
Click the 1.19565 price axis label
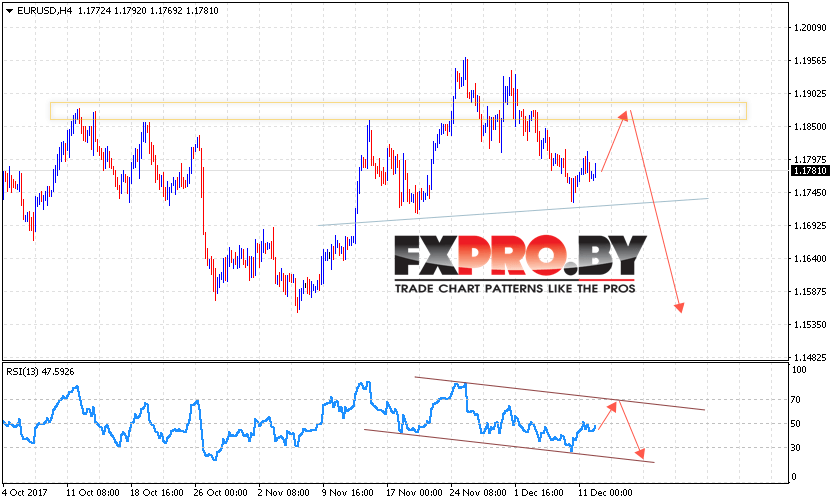coord(810,61)
